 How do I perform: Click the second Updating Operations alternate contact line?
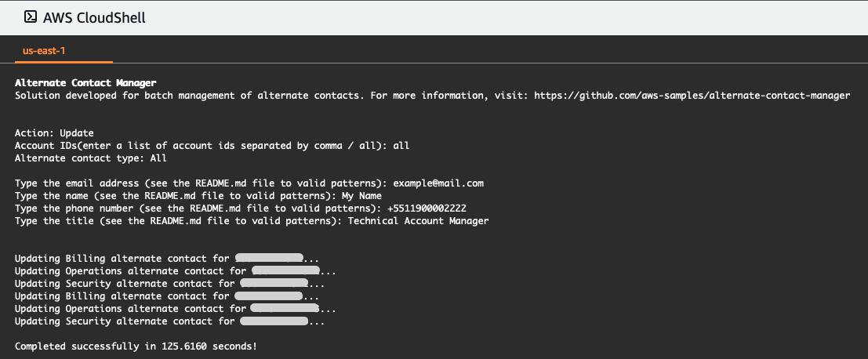176,309
